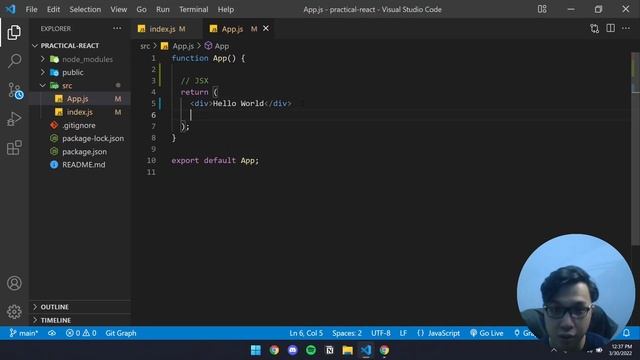Screen dimensions: 640x360
Task: Open the Search view in activity bar
Action: [14, 61]
